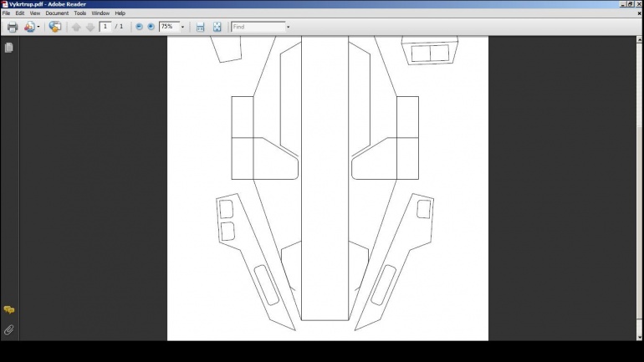Click the page number field
The height and width of the screenshot is (362, 644).
click(105, 27)
